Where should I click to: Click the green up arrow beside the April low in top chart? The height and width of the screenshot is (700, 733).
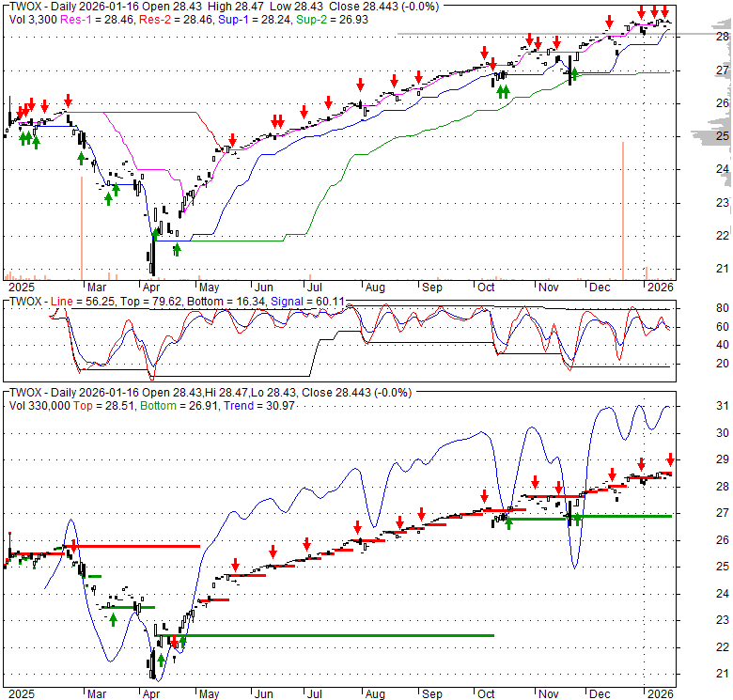tap(176, 249)
